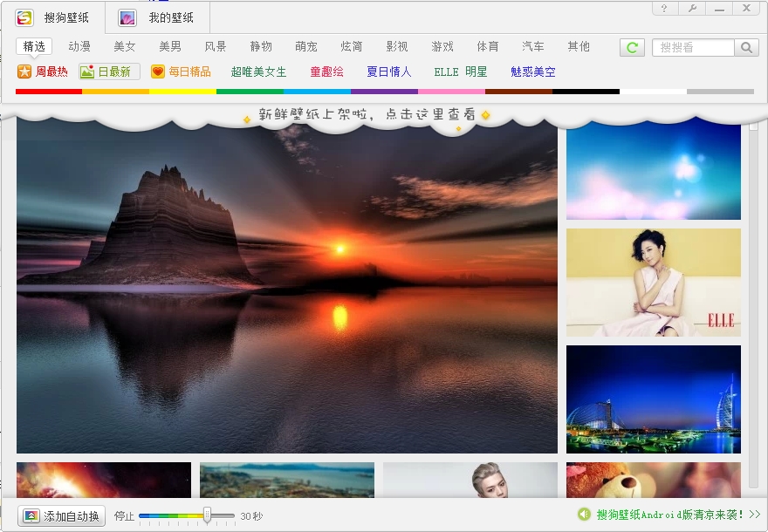Open settings wrench icon
768x532 pixels.
[x=692, y=9]
